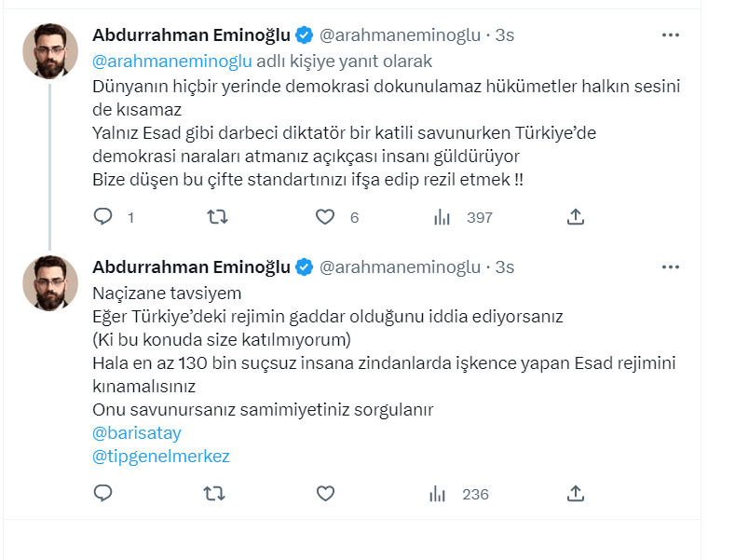Reply to the first tweet about democracy
The height and width of the screenshot is (560, 735).
click(x=103, y=217)
